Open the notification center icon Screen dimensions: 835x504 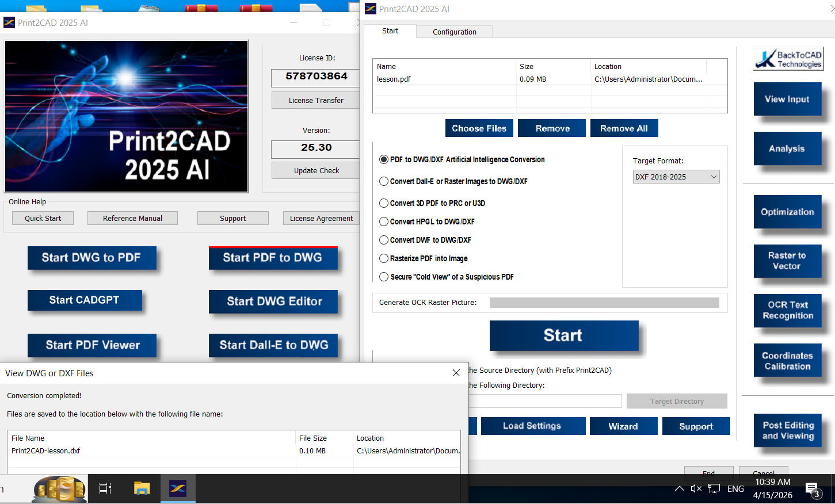(x=813, y=490)
